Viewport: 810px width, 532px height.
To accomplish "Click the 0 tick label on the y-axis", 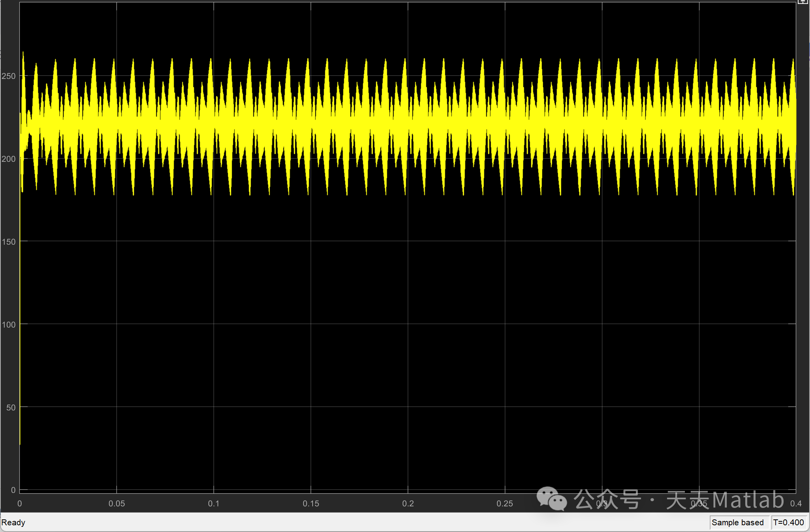I will [x=13, y=490].
